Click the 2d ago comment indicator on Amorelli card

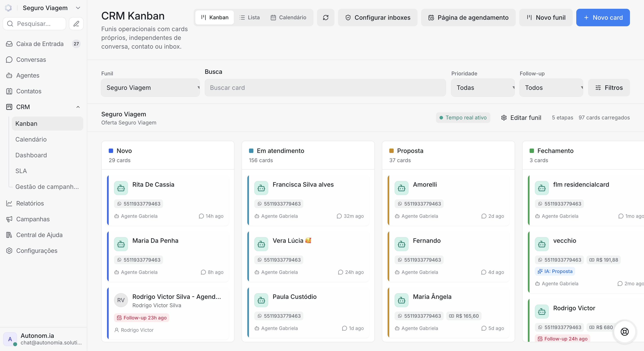point(493,216)
